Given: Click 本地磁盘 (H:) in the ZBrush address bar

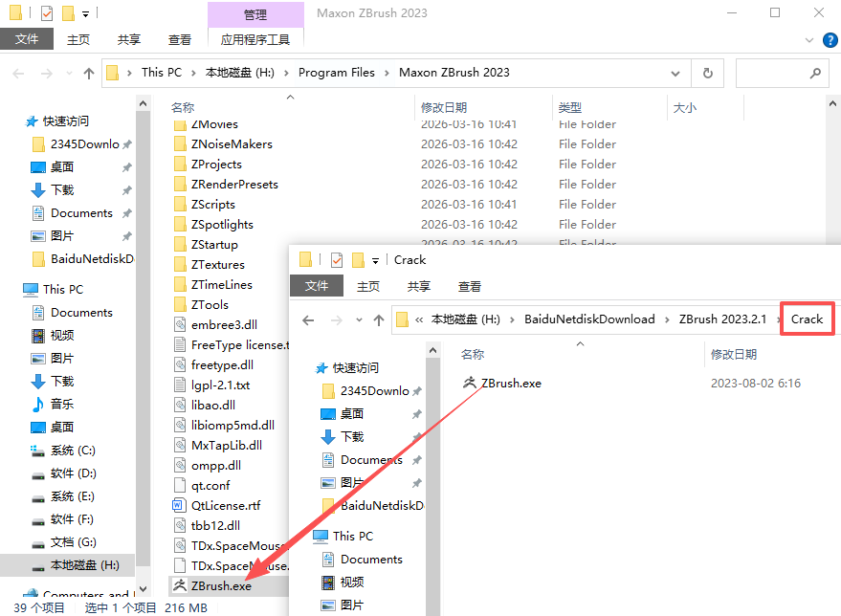Looking at the screenshot, I should [240, 73].
